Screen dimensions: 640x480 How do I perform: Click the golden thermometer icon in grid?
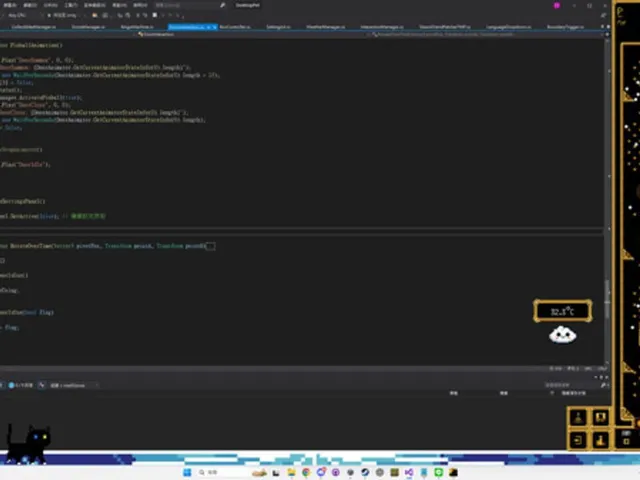tap(600, 440)
